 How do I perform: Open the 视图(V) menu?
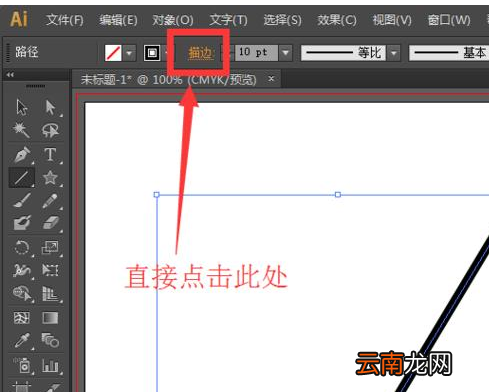[x=392, y=20]
